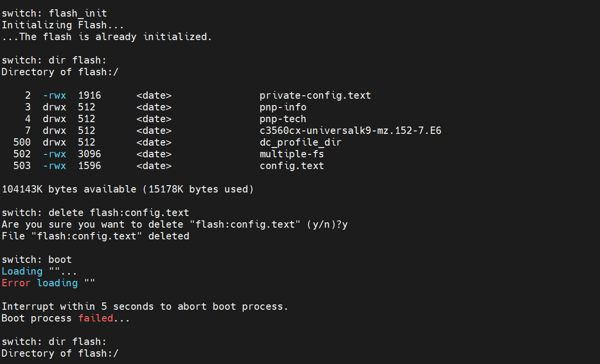Click dc_profile_dir directory entry
The image size is (600, 364).
coord(300,142)
